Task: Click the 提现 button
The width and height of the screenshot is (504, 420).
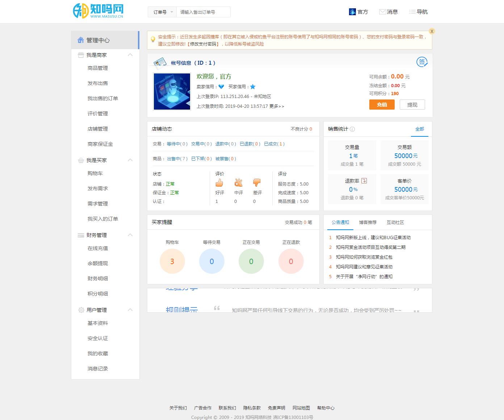Action: (412, 105)
